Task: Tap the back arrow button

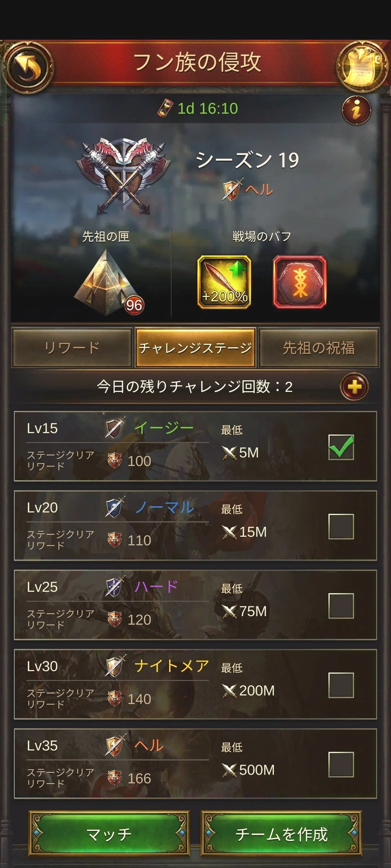Action: pyautogui.click(x=28, y=67)
